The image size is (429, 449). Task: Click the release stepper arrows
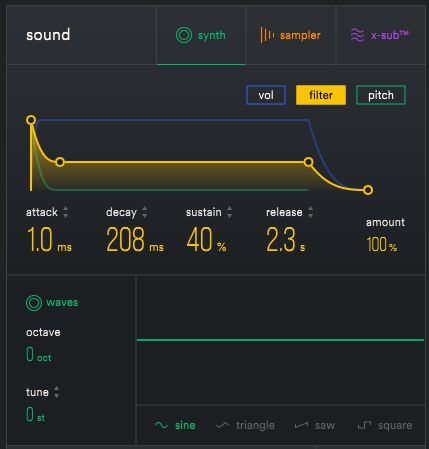point(310,212)
